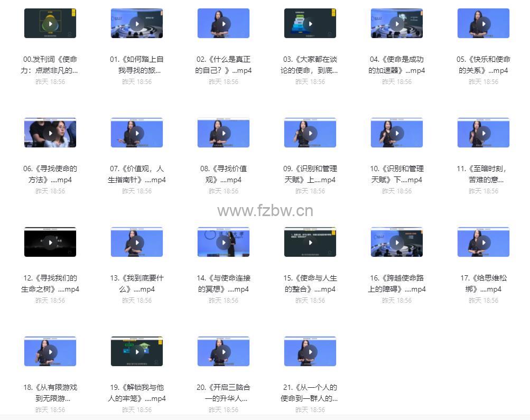
Task: Select file name 11《至暗时刻,苦难的意...
Action: click(x=483, y=174)
